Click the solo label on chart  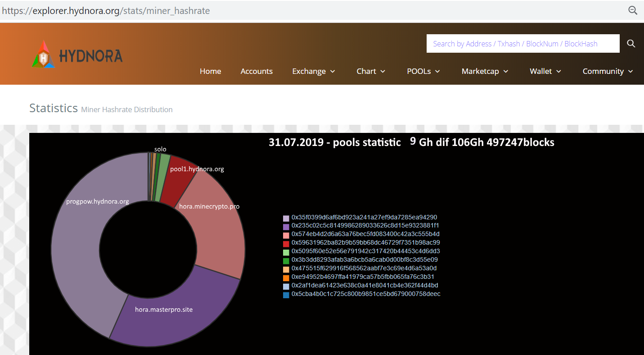(x=160, y=149)
